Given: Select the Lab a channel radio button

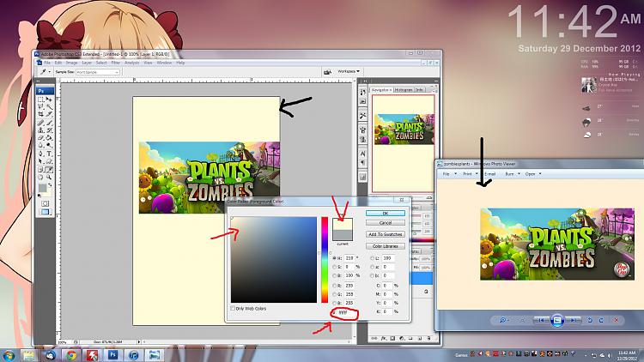Looking at the screenshot, I should coord(372,267).
